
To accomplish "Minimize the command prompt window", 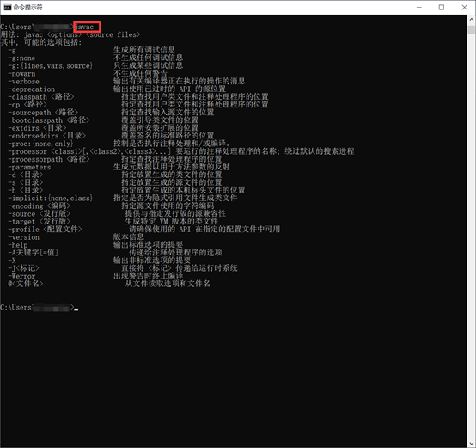I will click(419, 7).
